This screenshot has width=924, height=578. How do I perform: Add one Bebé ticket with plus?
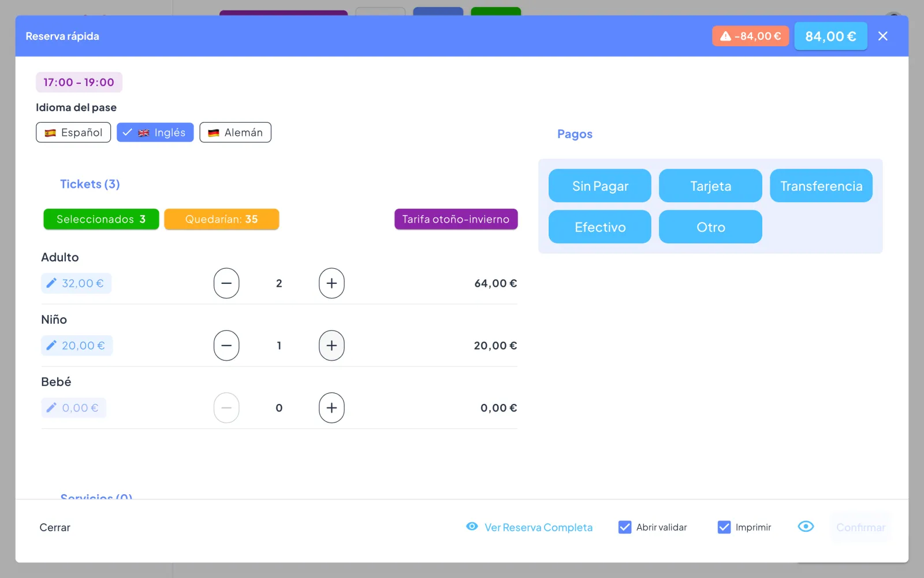[x=331, y=408]
